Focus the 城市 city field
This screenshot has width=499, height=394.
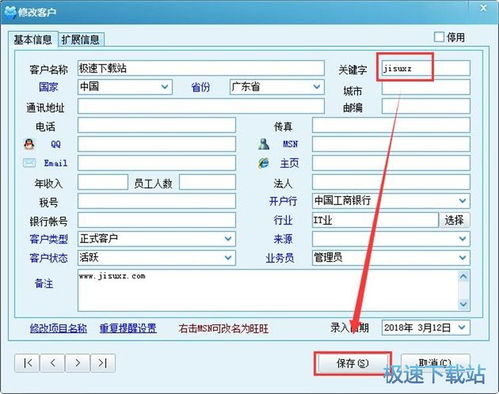[426, 87]
